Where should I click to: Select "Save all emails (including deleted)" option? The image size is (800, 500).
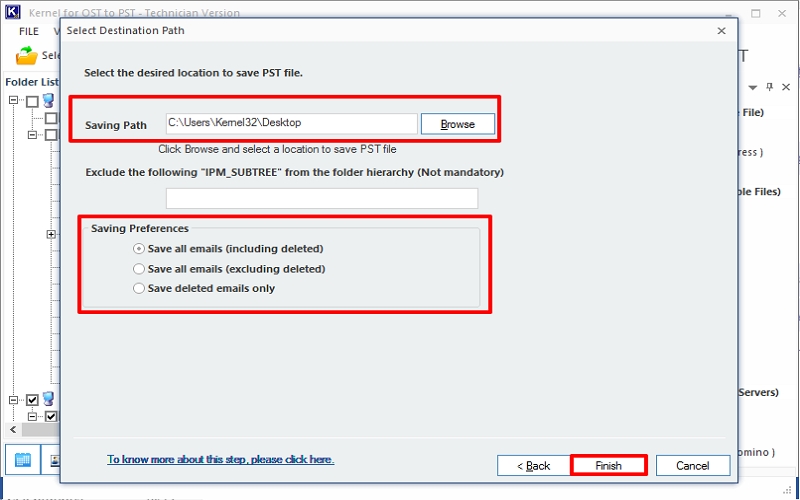[x=139, y=249]
